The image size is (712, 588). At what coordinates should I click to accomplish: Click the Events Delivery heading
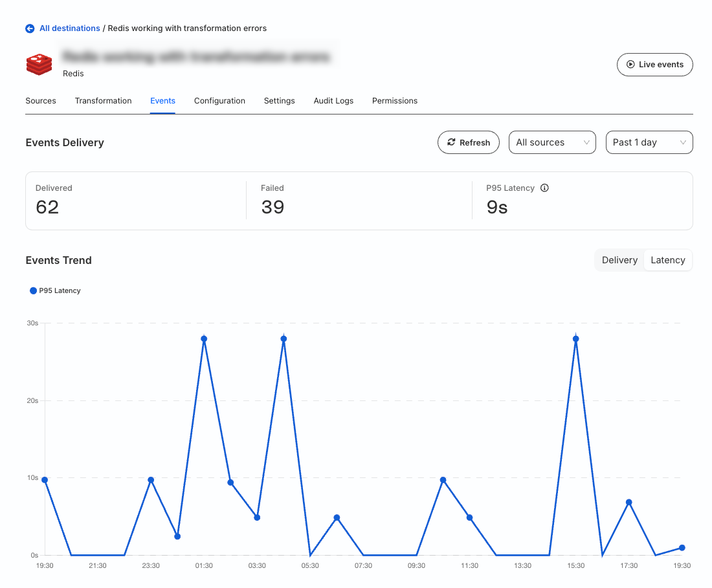click(x=65, y=142)
